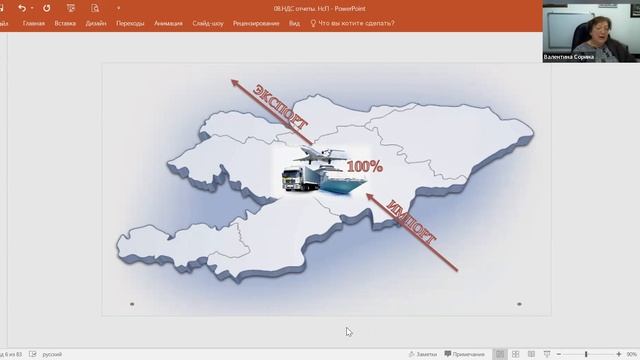Viewport: 640px width, 360px height.
Task: Click the Redo/Repeat circular arrow icon
Action: pos(47,8)
